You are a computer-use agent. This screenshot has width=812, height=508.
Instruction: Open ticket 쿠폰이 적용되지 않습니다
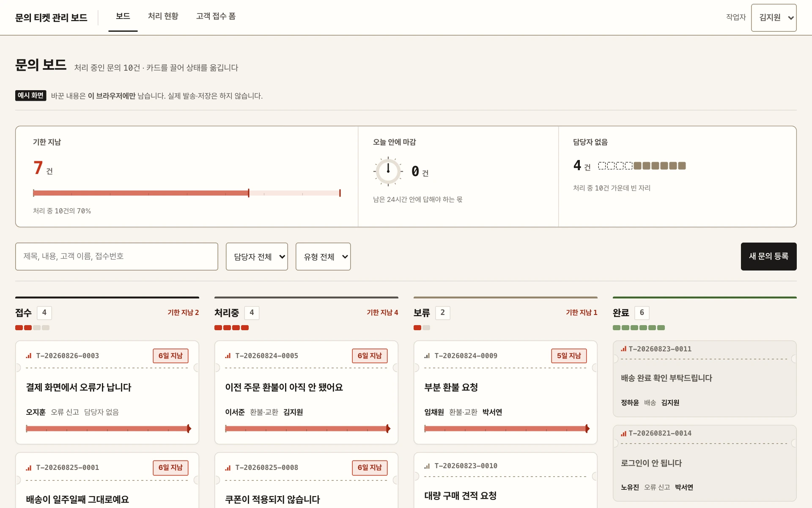[x=272, y=500]
